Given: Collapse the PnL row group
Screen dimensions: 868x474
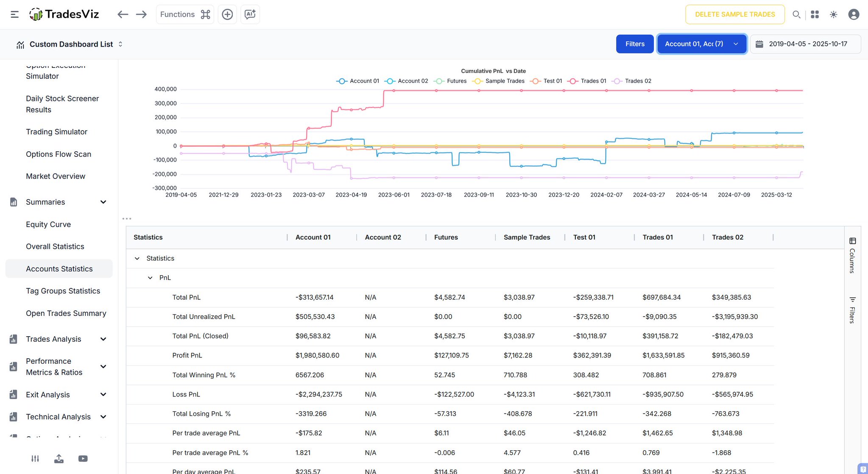Looking at the screenshot, I should 150,278.
